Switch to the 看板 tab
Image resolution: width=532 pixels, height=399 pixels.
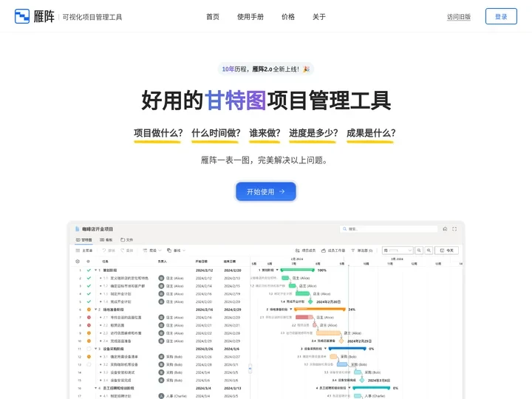pos(106,239)
